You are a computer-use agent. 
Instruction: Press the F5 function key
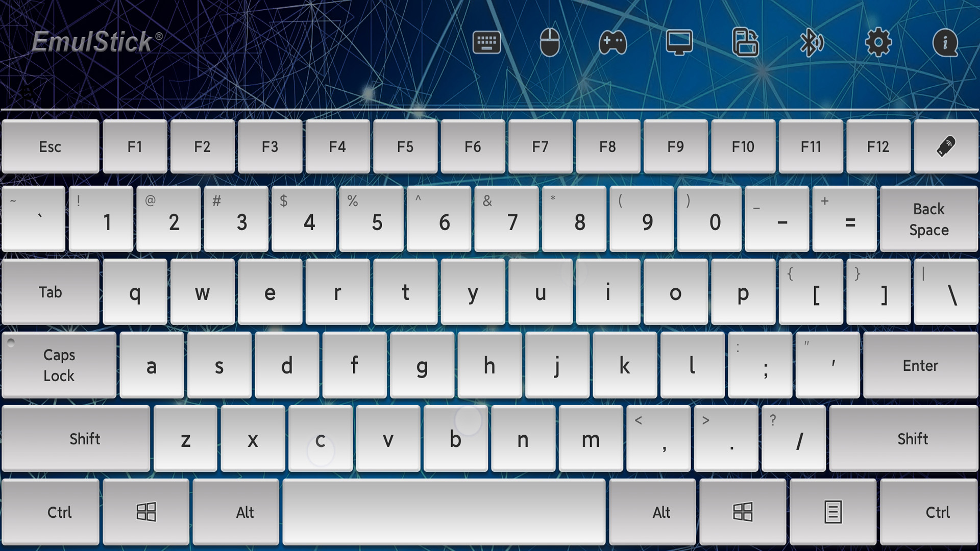click(x=405, y=146)
